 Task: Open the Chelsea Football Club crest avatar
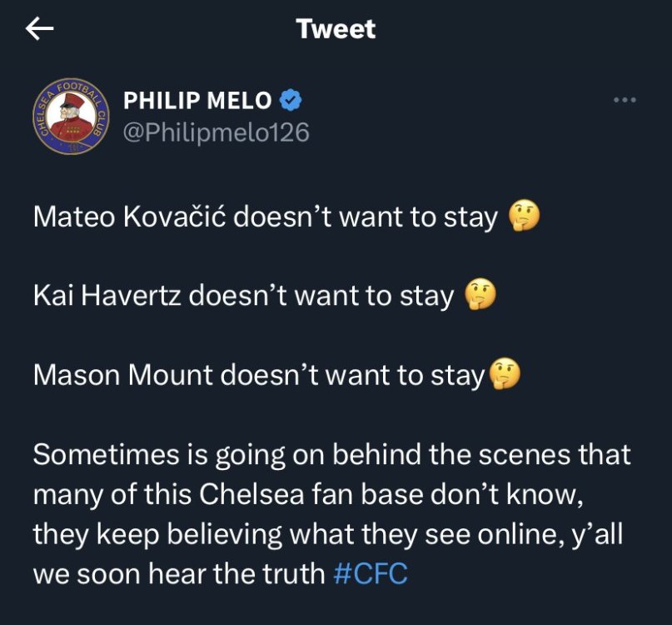click(71, 116)
